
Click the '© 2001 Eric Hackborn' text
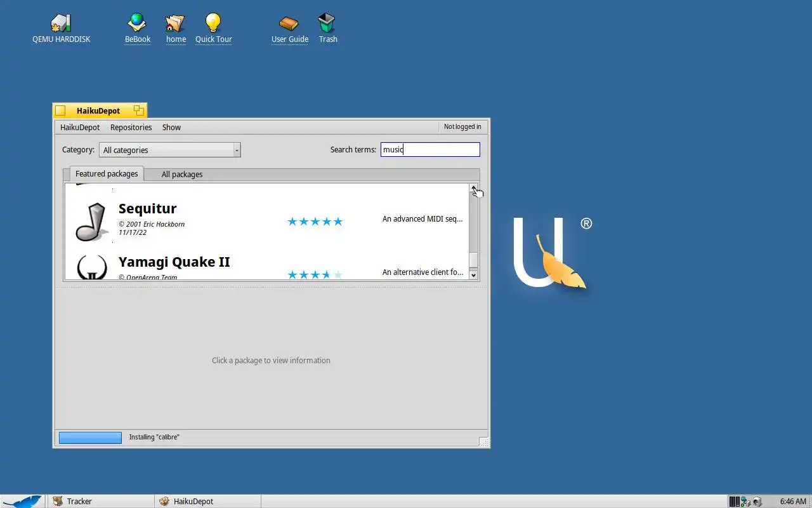pos(152,224)
